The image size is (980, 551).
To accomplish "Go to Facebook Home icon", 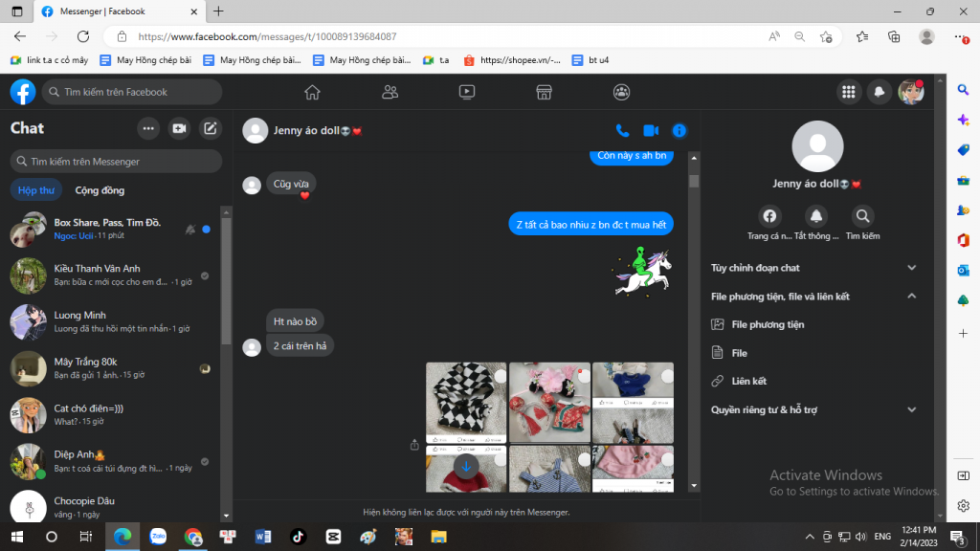I will point(312,92).
